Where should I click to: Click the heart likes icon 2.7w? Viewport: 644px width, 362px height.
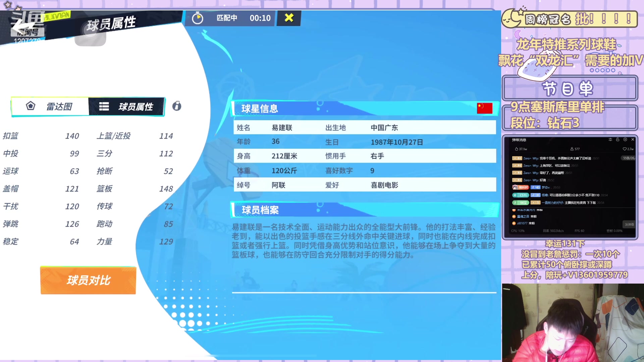(625, 149)
